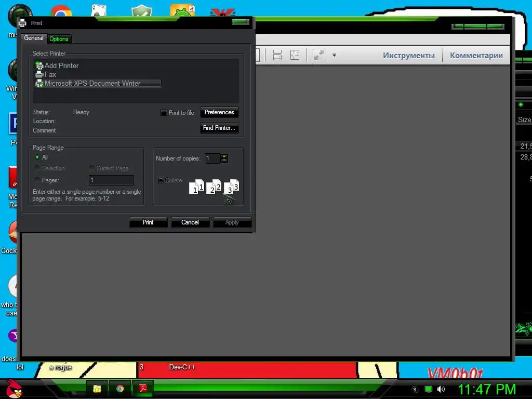Enable the Print to file checkbox
The height and width of the screenshot is (399, 532).
(164, 112)
